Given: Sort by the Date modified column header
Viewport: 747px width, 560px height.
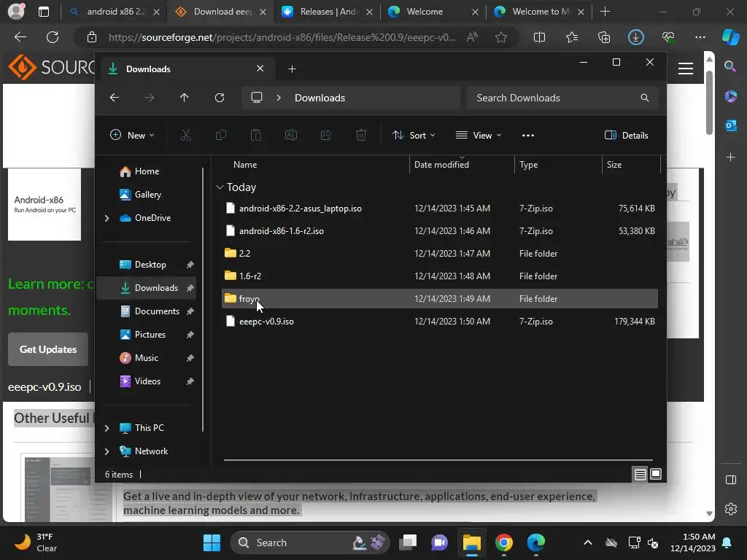Looking at the screenshot, I should coord(461,165).
